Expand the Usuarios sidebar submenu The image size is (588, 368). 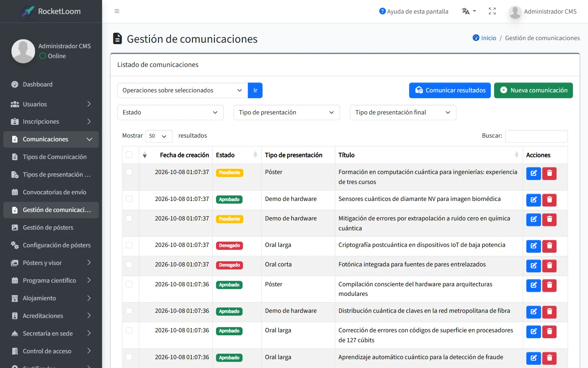[x=51, y=104]
